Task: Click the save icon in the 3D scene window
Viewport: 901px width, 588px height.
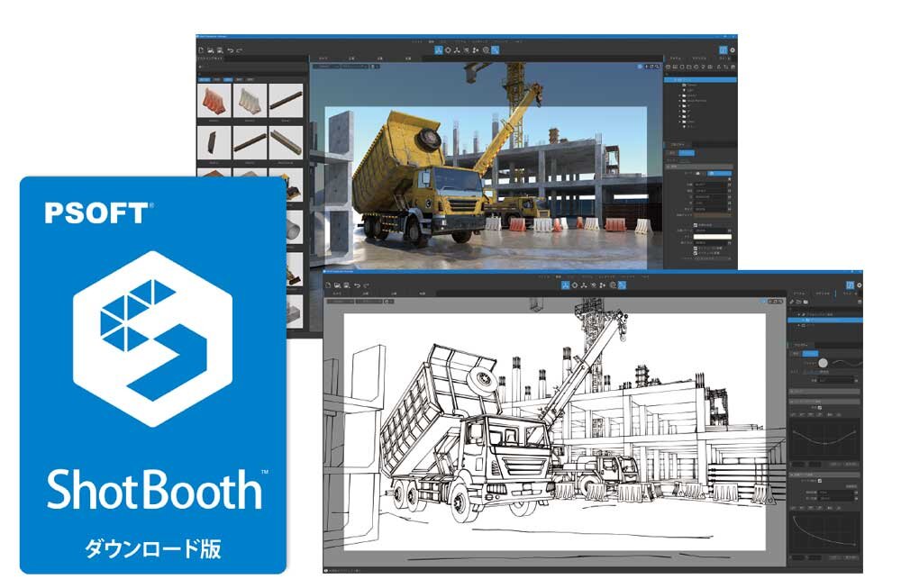Action: (x=220, y=50)
